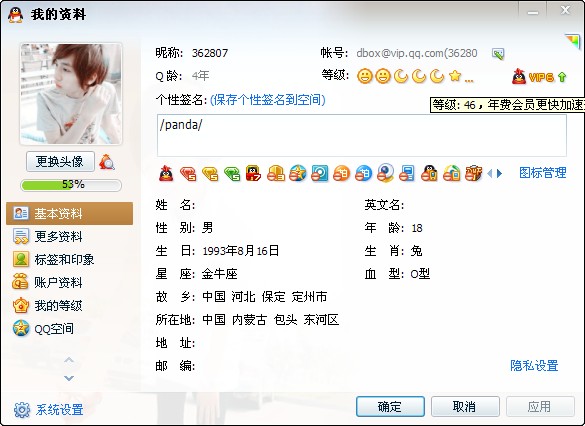Click the age value 18
The width and height of the screenshot is (585, 426).
tap(417, 228)
